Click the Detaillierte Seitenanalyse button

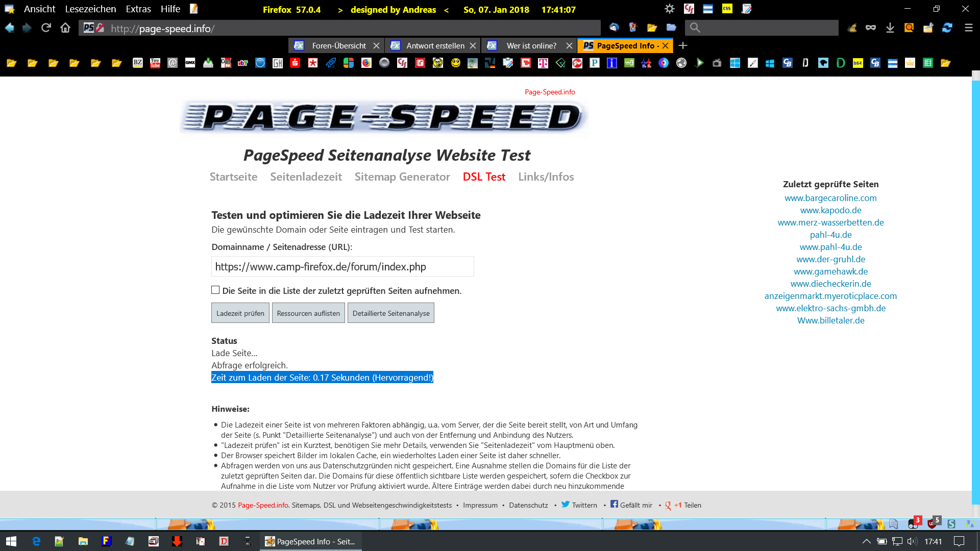(390, 313)
